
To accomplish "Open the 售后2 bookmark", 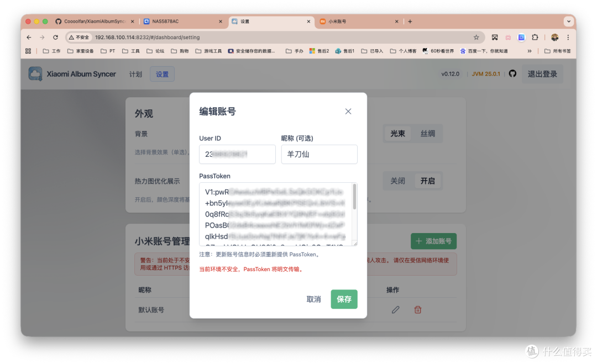I will coord(319,51).
